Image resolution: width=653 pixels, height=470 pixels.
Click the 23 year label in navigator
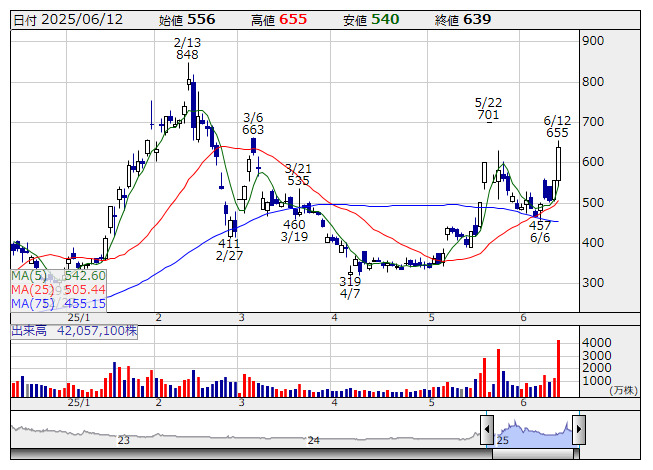[124, 440]
